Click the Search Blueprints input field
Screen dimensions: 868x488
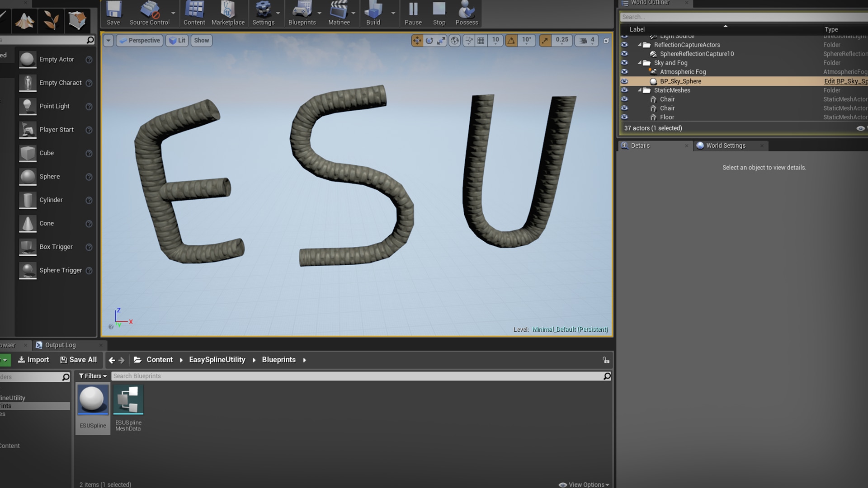pos(357,376)
